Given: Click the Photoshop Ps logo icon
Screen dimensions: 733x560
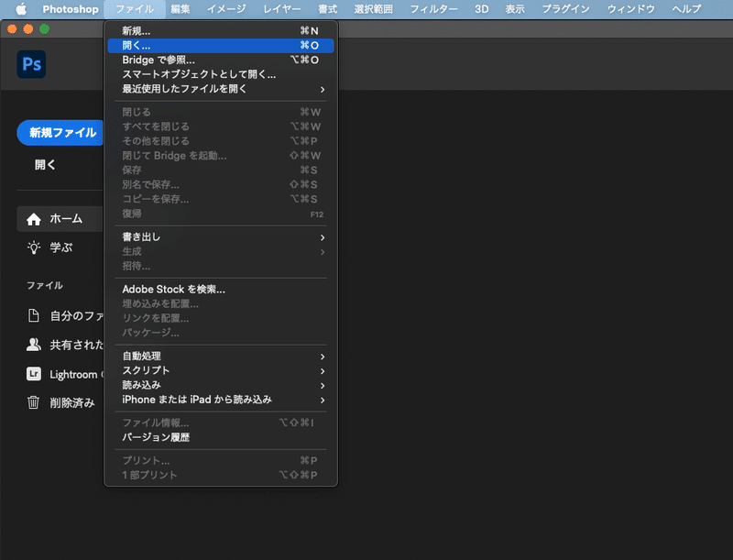Looking at the screenshot, I should pyautogui.click(x=31, y=64).
